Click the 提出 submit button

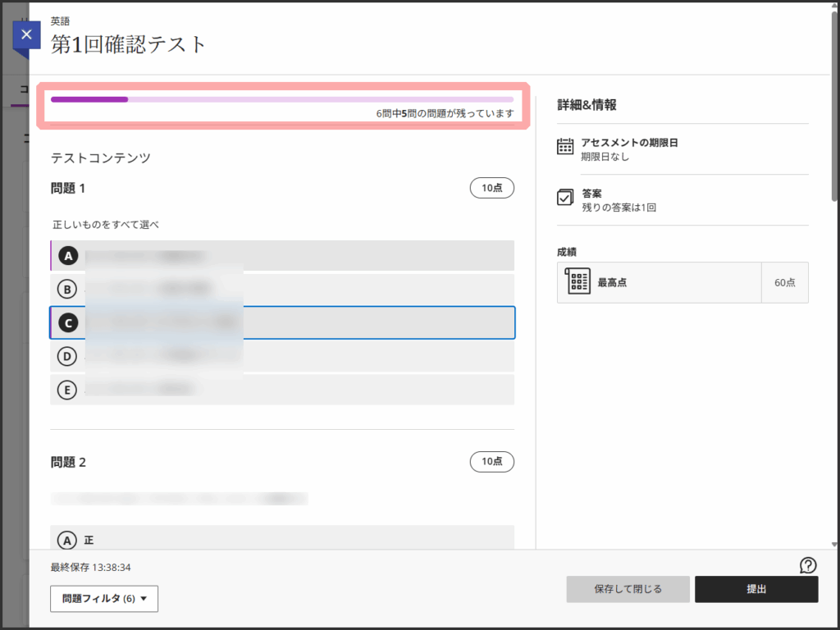click(x=756, y=589)
